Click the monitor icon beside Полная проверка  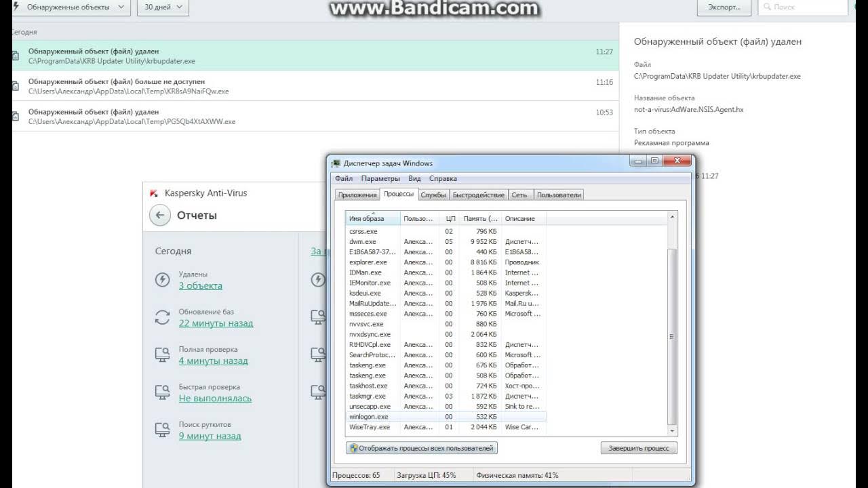(162, 354)
